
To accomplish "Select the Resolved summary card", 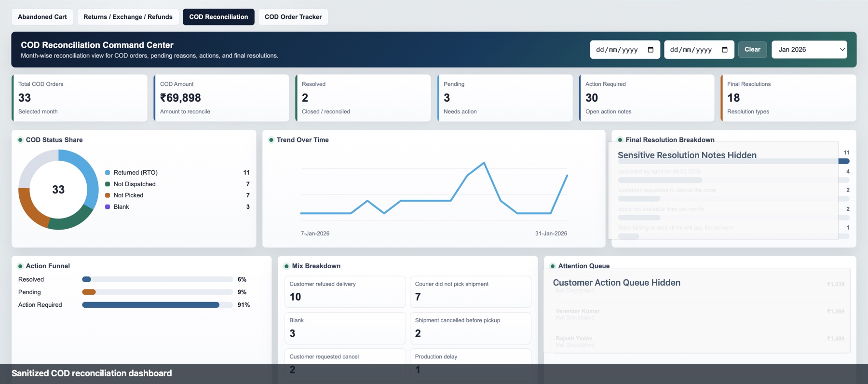I will tap(363, 98).
